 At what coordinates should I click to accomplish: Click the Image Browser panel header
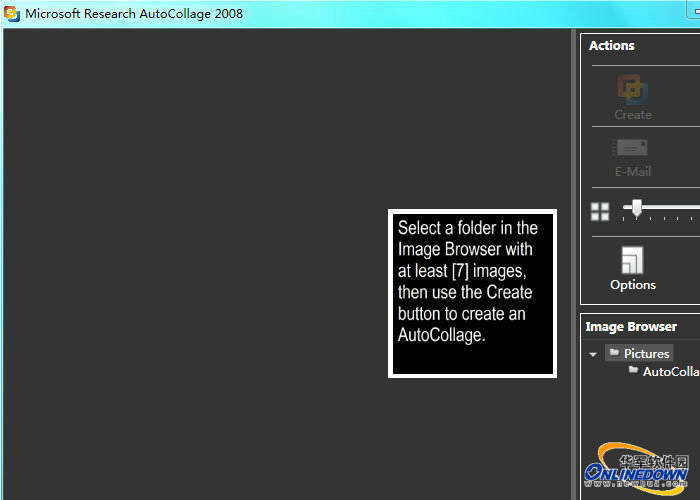tap(631, 327)
